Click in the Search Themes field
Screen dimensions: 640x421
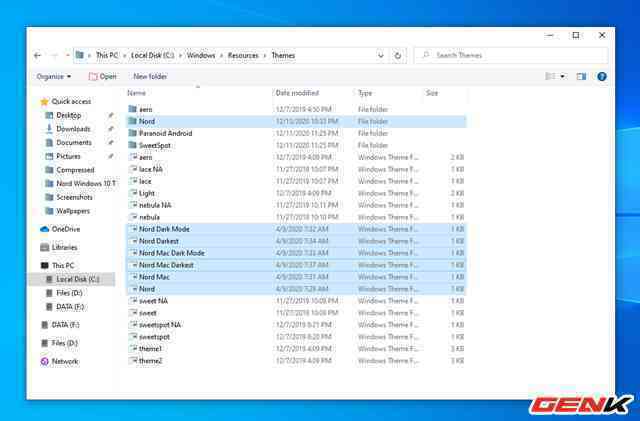click(x=511, y=56)
